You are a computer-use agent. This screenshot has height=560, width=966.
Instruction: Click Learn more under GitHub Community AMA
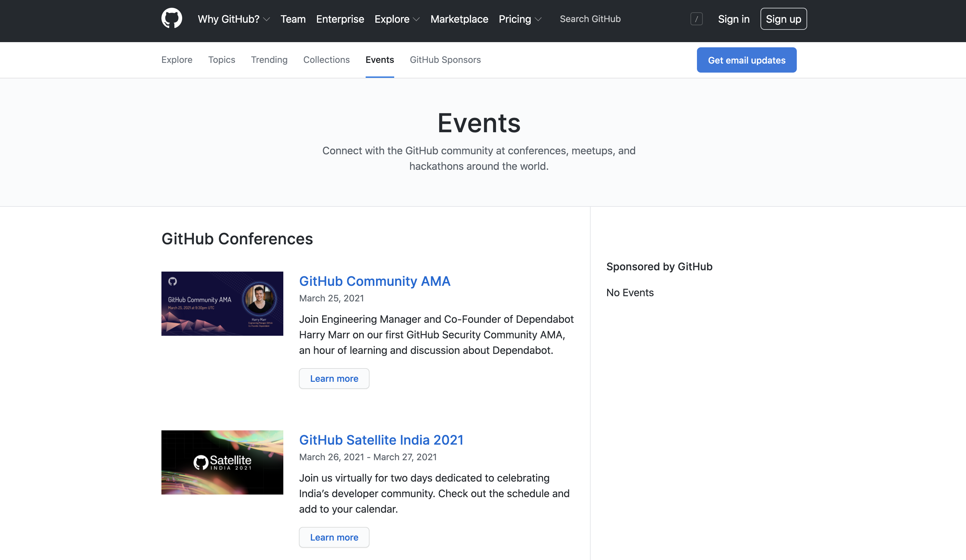(x=334, y=378)
